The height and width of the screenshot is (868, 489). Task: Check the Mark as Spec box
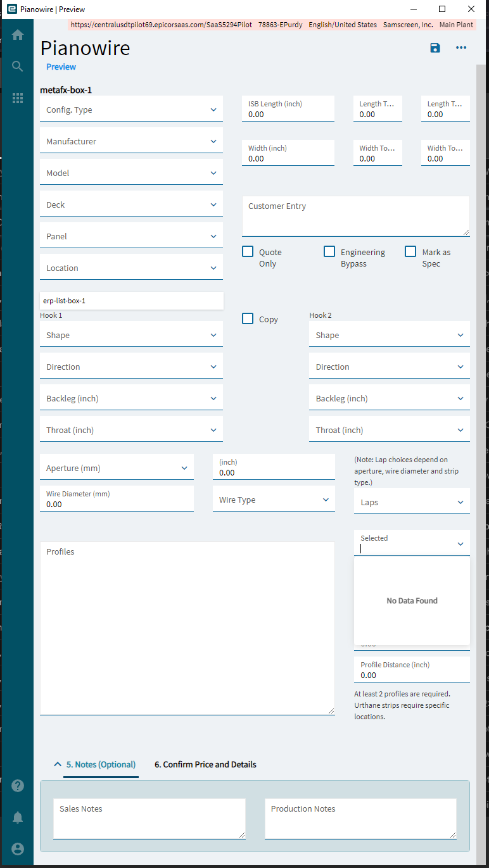pos(410,251)
